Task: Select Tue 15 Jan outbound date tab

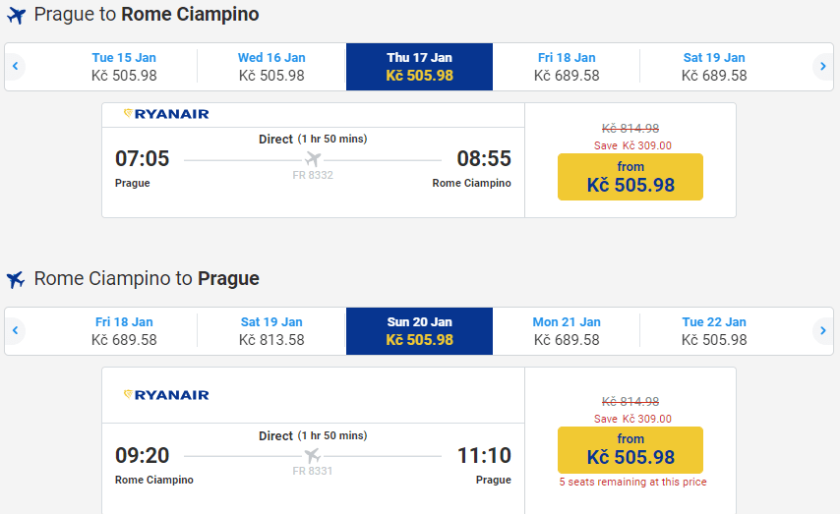Action: pos(124,67)
